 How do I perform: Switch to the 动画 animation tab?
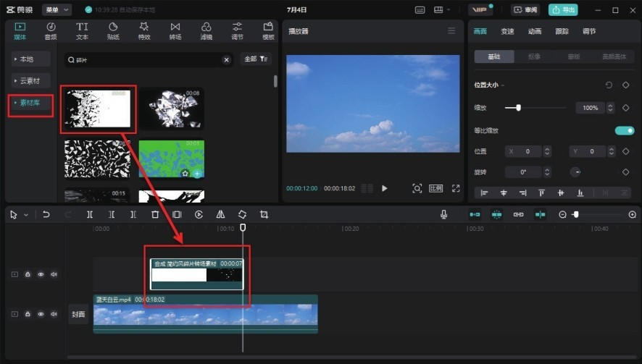pyautogui.click(x=535, y=31)
